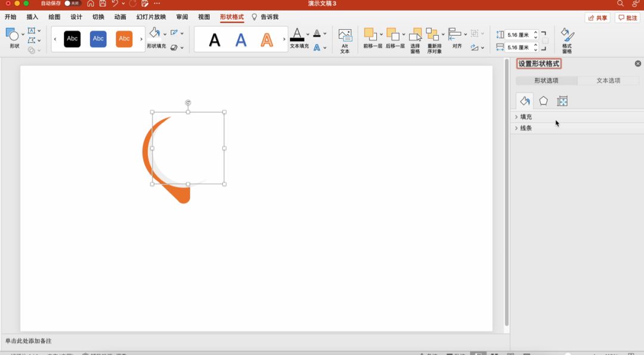The height and width of the screenshot is (355, 644).
Task: Click the shape width input field
Action: [519, 47]
